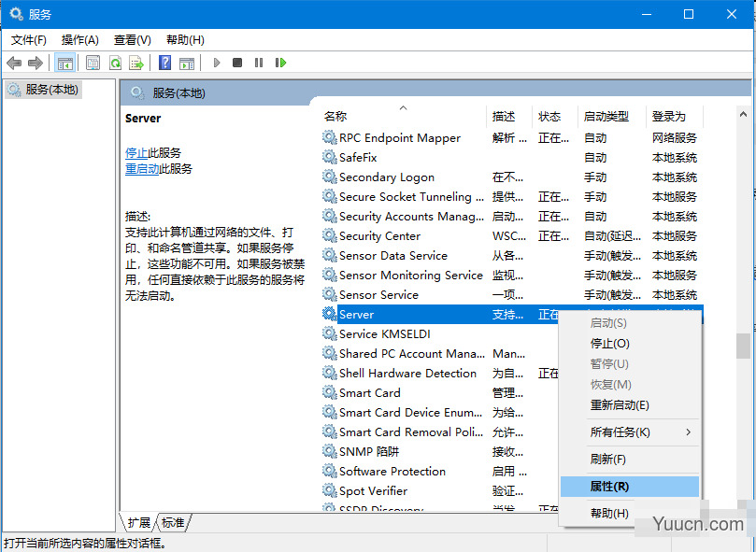The width and height of the screenshot is (756, 552).
Task: Click gear icon beside Service KMSELDI
Action: click(329, 334)
